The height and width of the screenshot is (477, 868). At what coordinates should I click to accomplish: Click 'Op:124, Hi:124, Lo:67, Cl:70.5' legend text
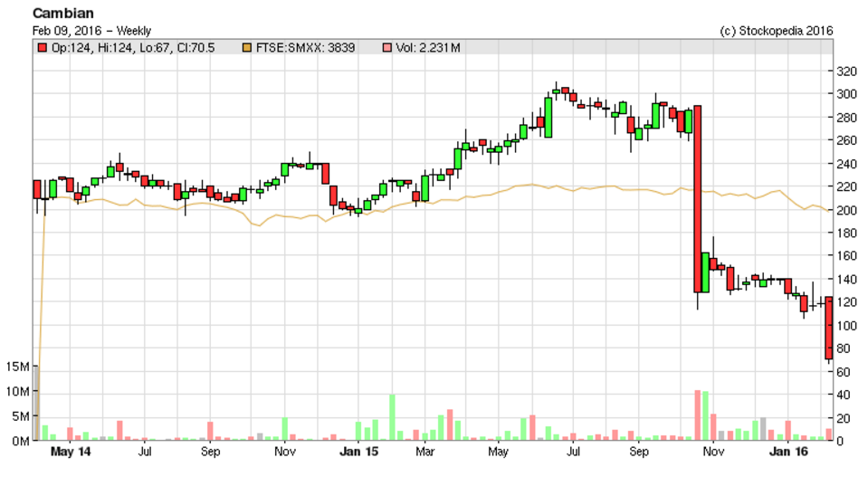(133, 48)
